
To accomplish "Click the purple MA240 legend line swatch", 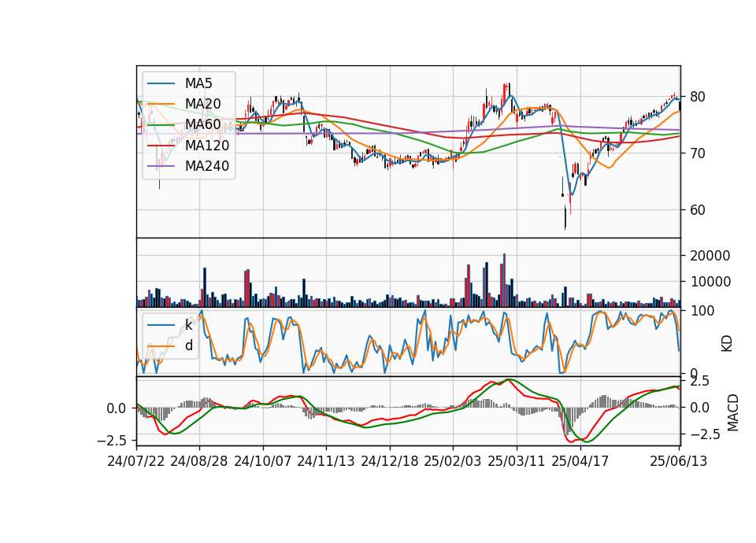I will click(x=161, y=167).
